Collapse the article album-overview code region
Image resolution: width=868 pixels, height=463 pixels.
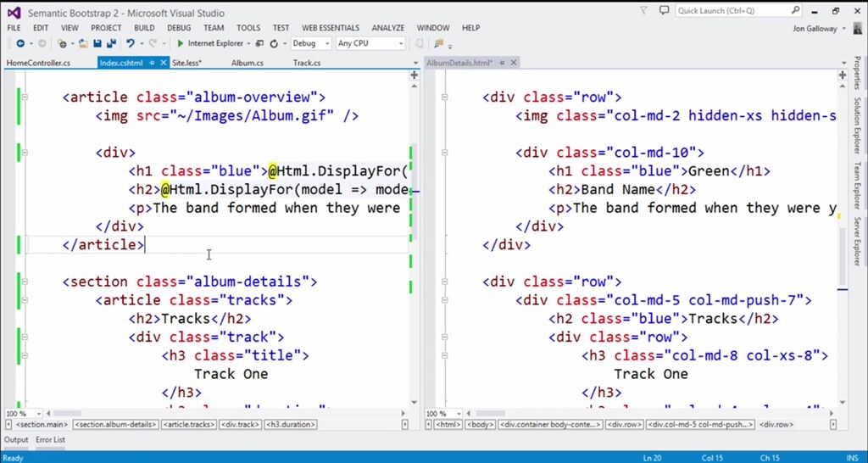pyautogui.click(x=25, y=98)
